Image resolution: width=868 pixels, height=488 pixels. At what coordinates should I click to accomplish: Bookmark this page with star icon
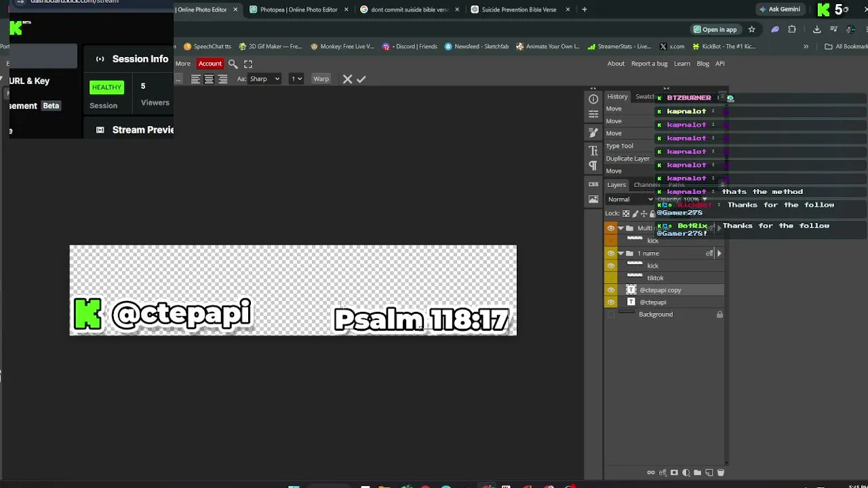pos(751,29)
